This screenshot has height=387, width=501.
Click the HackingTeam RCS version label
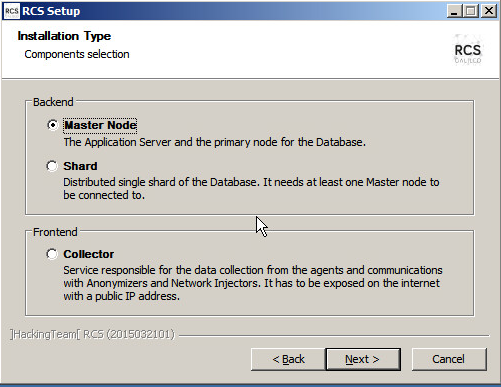coord(92,334)
